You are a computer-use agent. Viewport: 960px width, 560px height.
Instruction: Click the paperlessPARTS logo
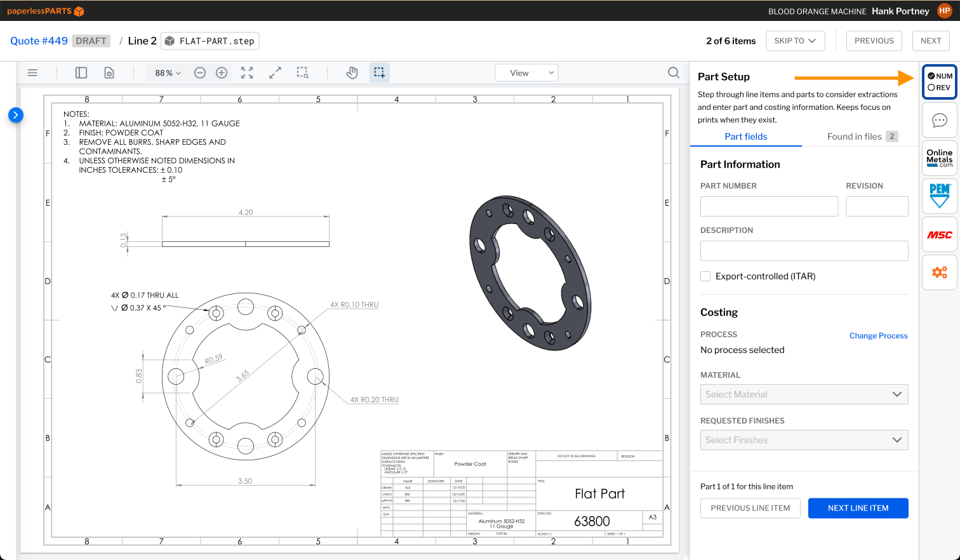pos(45,11)
